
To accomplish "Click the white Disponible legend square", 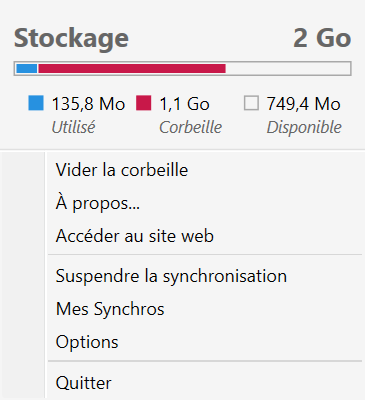I will pyautogui.click(x=251, y=103).
